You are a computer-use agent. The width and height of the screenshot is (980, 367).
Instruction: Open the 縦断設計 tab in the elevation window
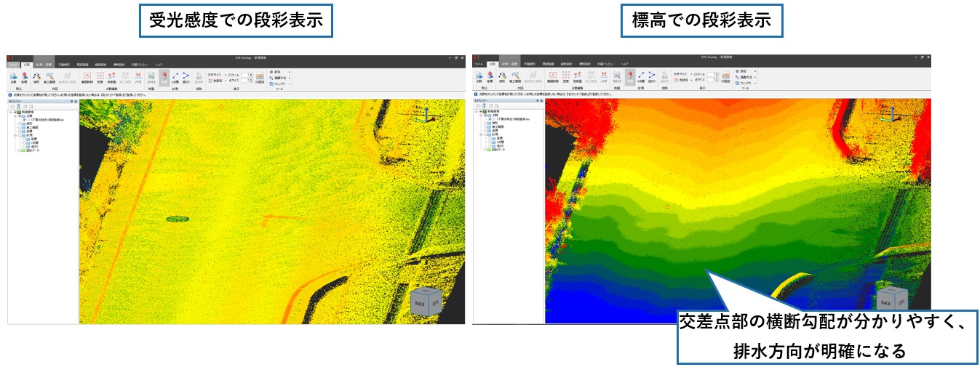coord(567,64)
